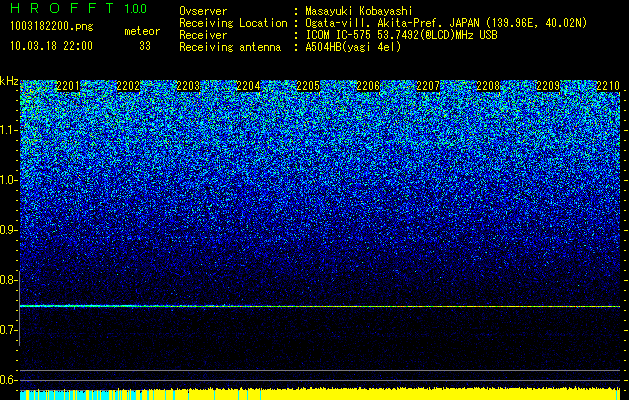Click the 'Receiving antenna' label

click(230, 47)
